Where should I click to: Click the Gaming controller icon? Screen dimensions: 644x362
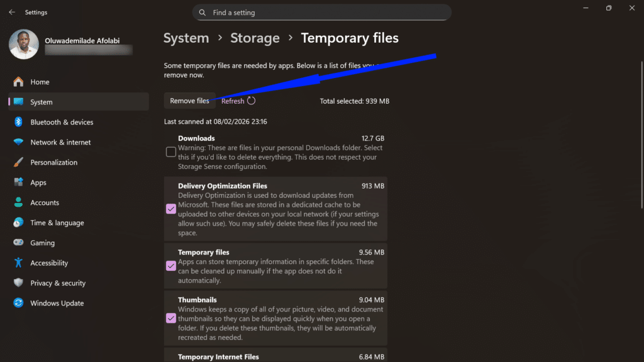click(18, 243)
